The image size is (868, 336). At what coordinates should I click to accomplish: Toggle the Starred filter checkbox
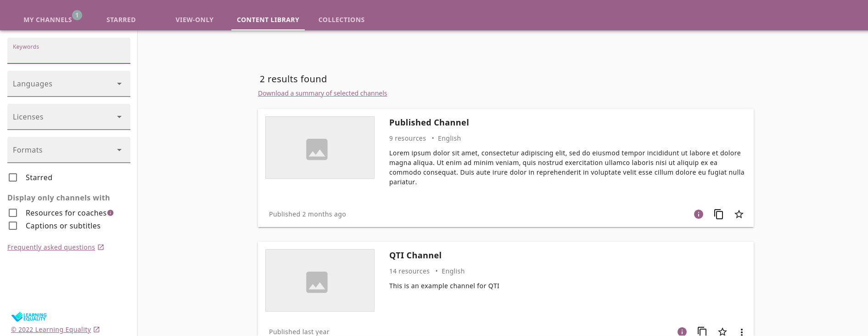coord(13,177)
